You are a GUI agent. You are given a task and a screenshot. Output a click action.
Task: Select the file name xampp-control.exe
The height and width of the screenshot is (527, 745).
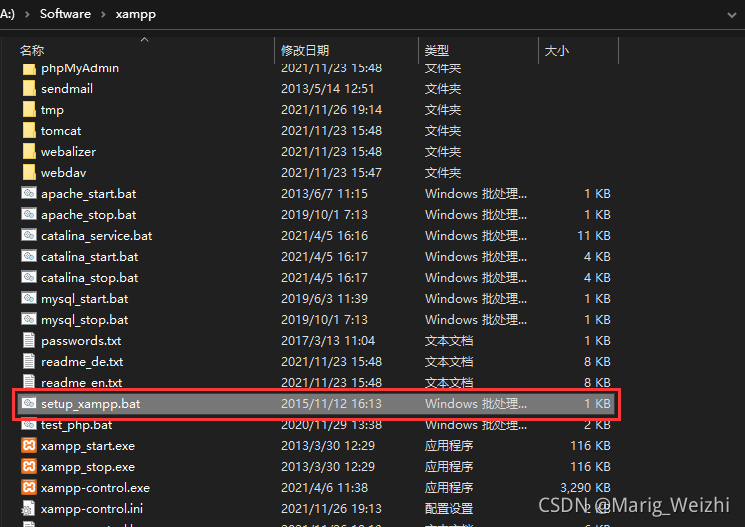point(95,488)
